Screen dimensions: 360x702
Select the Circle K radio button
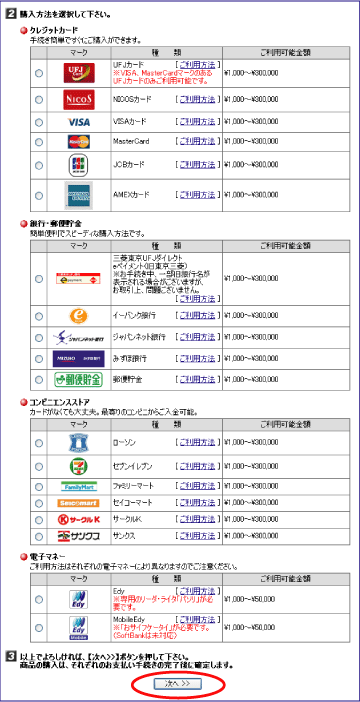pyautogui.click(x=39, y=520)
